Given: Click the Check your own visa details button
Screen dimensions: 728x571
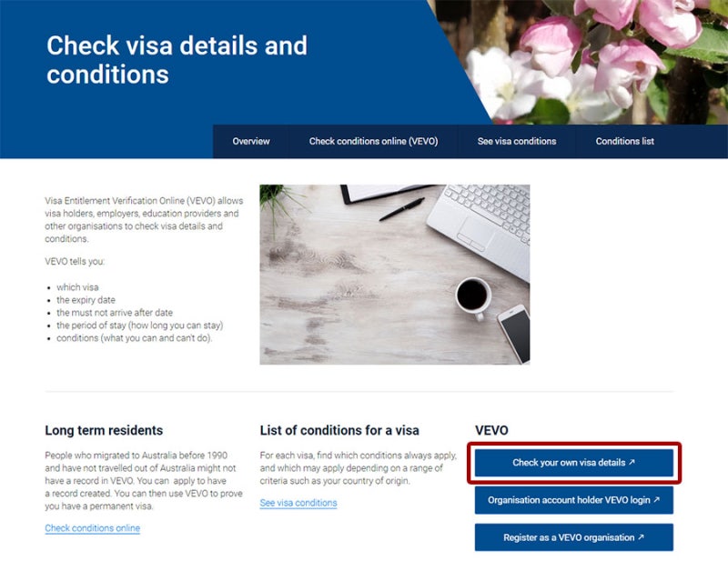Looking at the screenshot, I should coord(574,463).
